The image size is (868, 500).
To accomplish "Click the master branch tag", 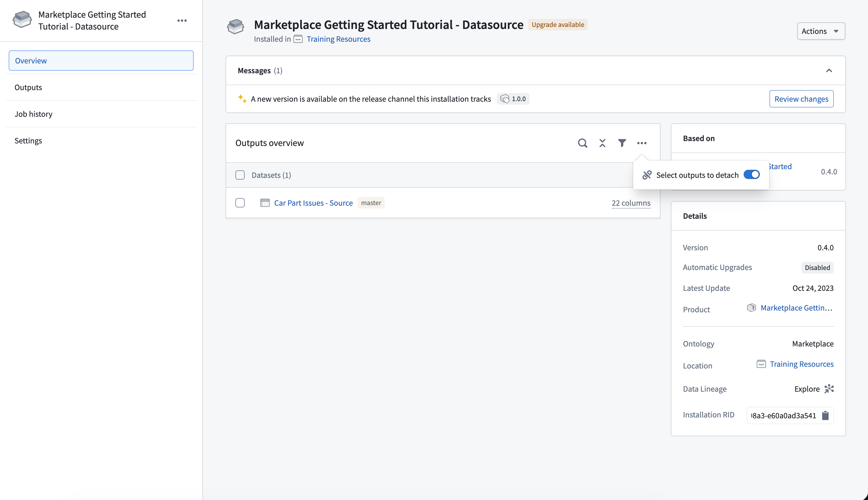I will pos(371,203).
